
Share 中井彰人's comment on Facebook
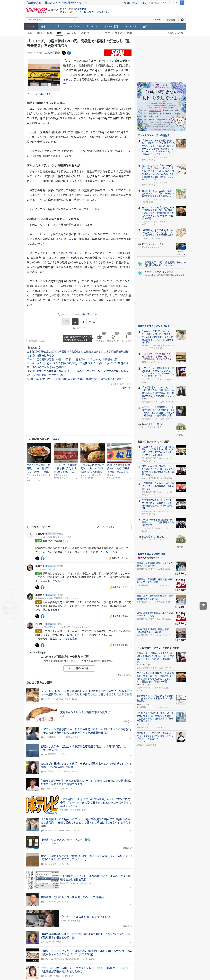[x=42, y=616]
